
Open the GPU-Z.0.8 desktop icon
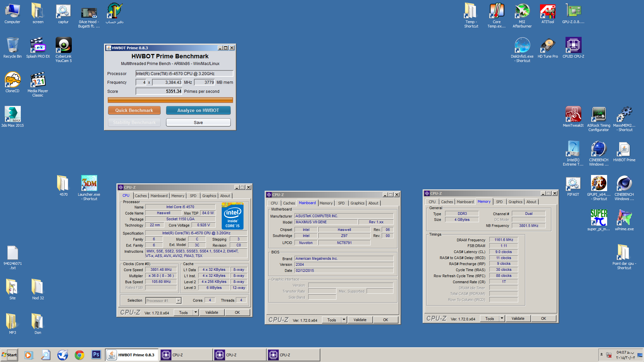[x=573, y=13]
